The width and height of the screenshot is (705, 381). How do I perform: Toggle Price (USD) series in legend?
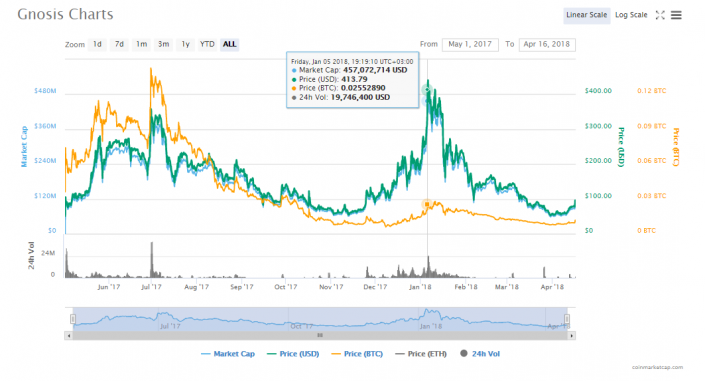pos(293,354)
